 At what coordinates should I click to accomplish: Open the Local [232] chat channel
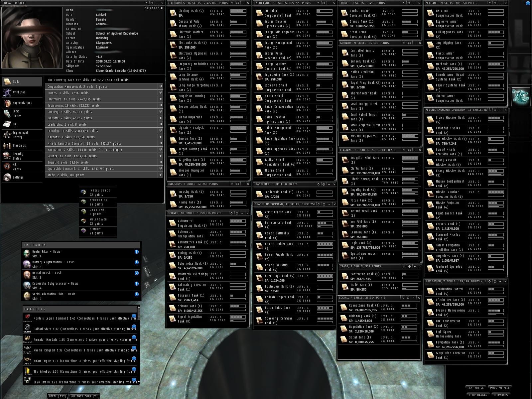[x=58, y=396]
